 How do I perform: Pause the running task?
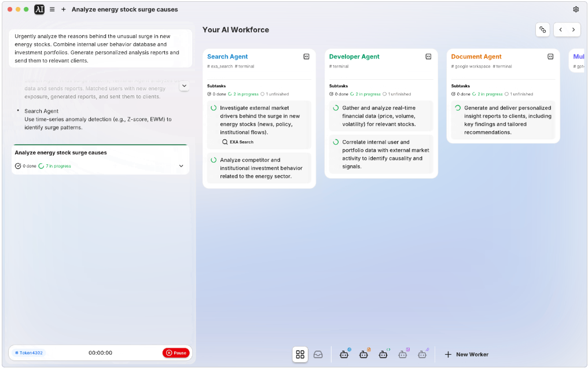(x=176, y=352)
